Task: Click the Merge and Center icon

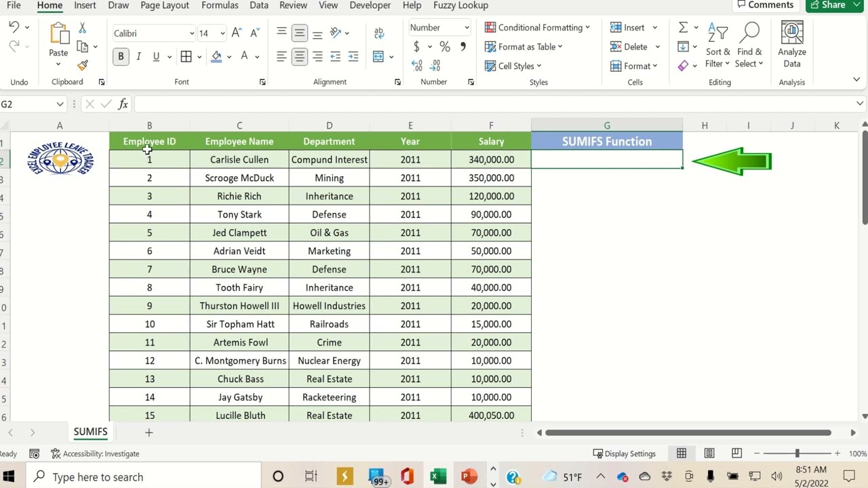Action: pos(378,57)
